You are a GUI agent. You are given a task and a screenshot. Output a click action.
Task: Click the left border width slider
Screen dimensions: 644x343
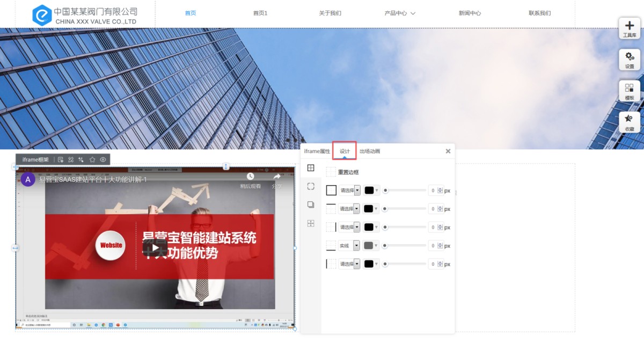pyautogui.click(x=404, y=264)
